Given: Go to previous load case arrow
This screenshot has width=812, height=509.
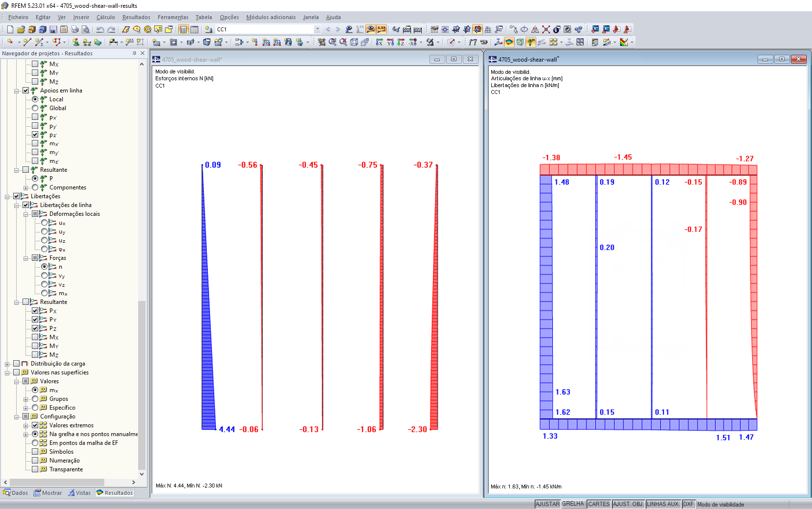Looking at the screenshot, I should tap(328, 29).
